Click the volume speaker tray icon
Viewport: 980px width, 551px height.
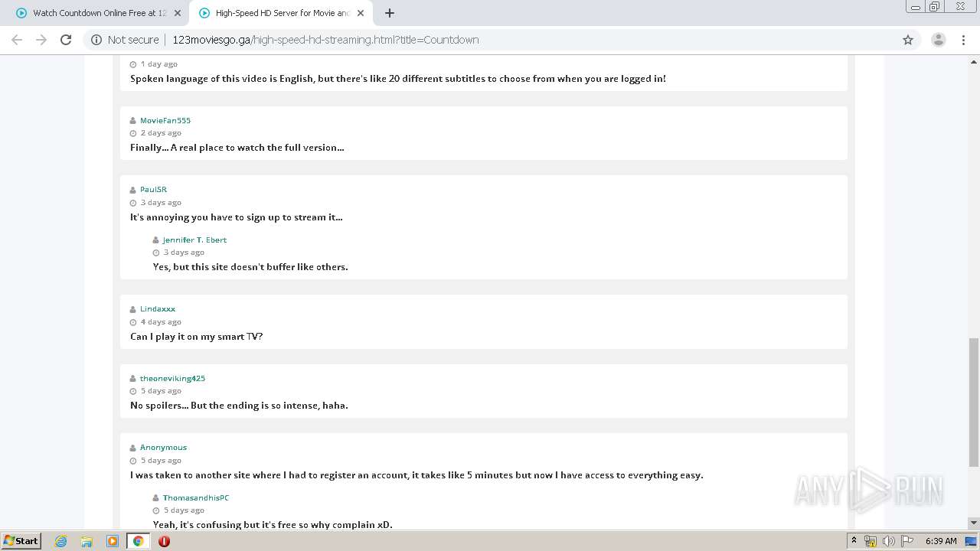[889, 541]
